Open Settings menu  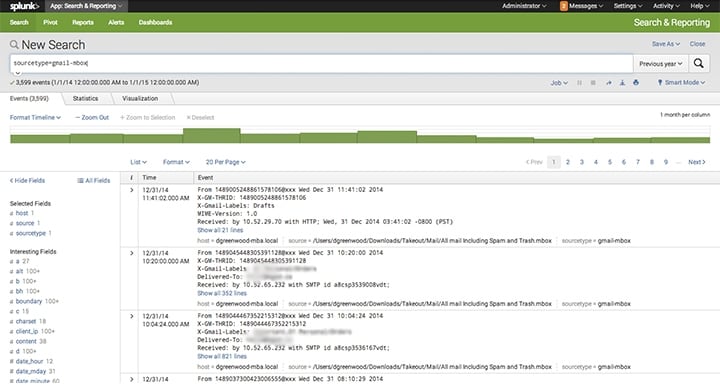click(628, 6)
